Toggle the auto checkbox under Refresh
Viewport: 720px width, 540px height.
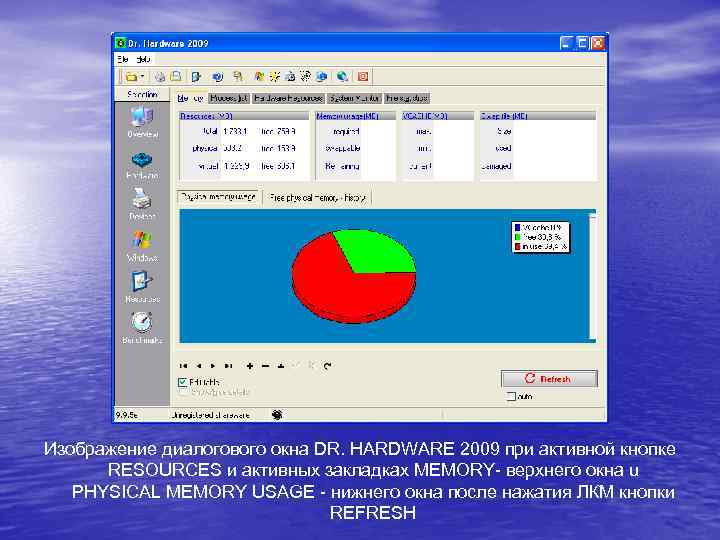click(x=511, y=396)
